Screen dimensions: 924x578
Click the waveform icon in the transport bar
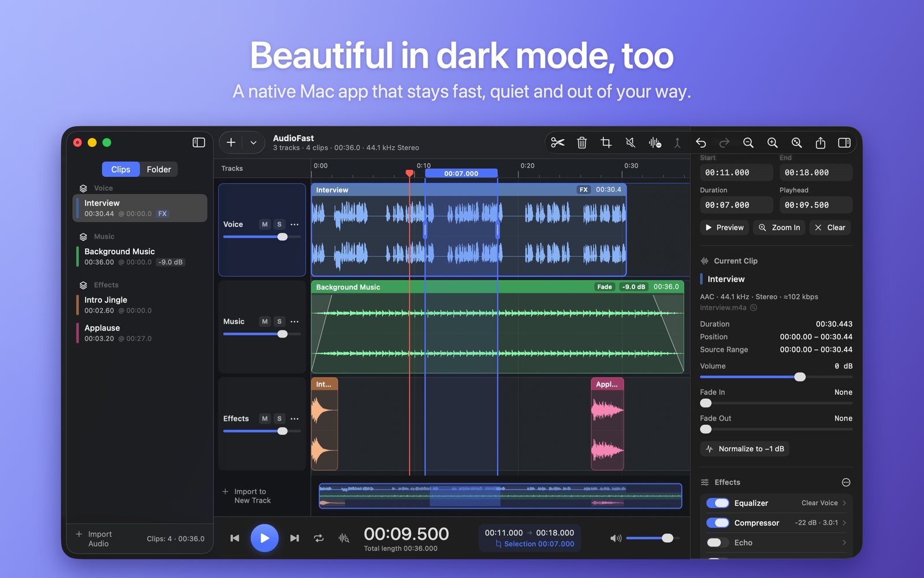344,538
